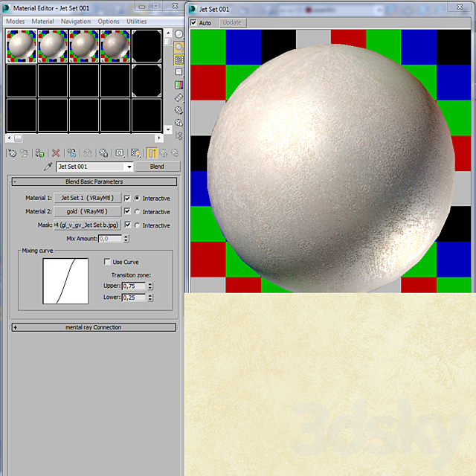Open the Options menu

(109, 22)
